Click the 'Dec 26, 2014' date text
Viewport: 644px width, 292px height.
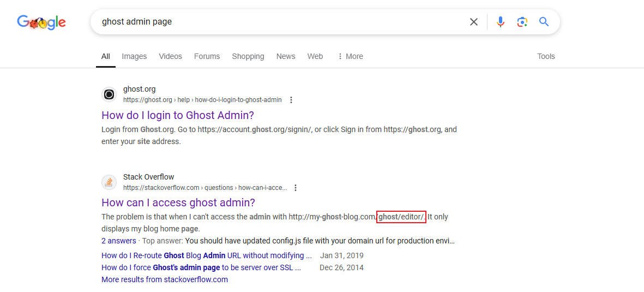tap(341, 268)
